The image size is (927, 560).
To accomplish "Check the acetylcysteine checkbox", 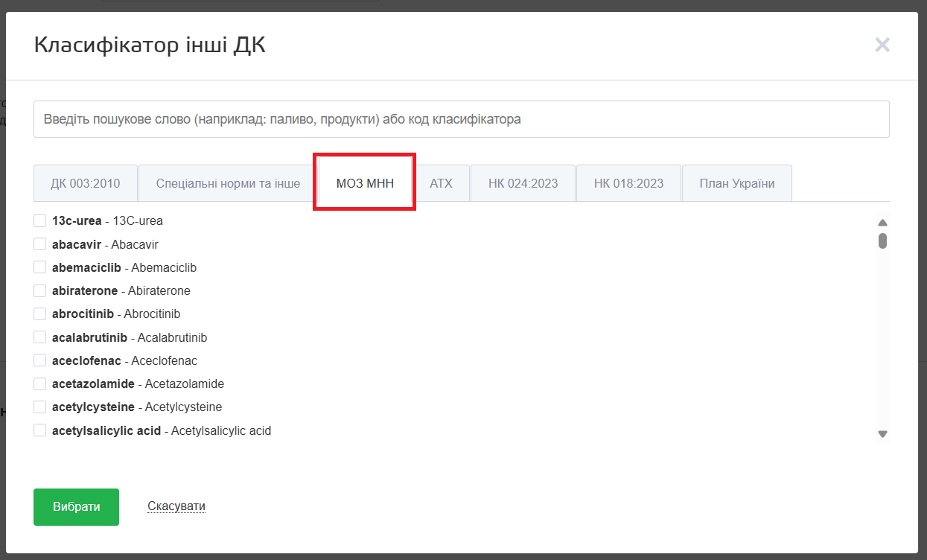I will [x=40, y=407].
